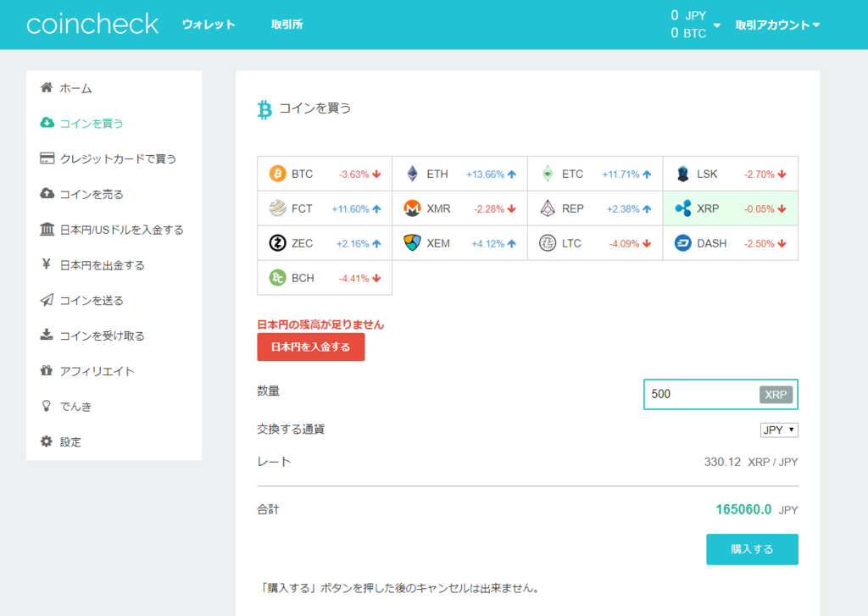Select コインを売る in the sidebar
Image resolution: width=868 pixels, height=616 pixels.
pos(92,194)
